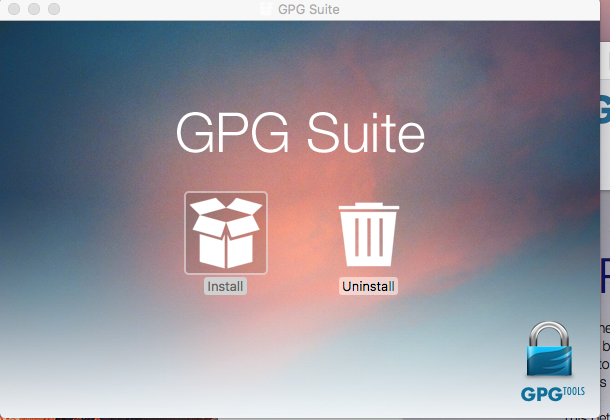Screen dimensions: 610x420
Task: Click the "Install" text label
Action: (225, 286)
